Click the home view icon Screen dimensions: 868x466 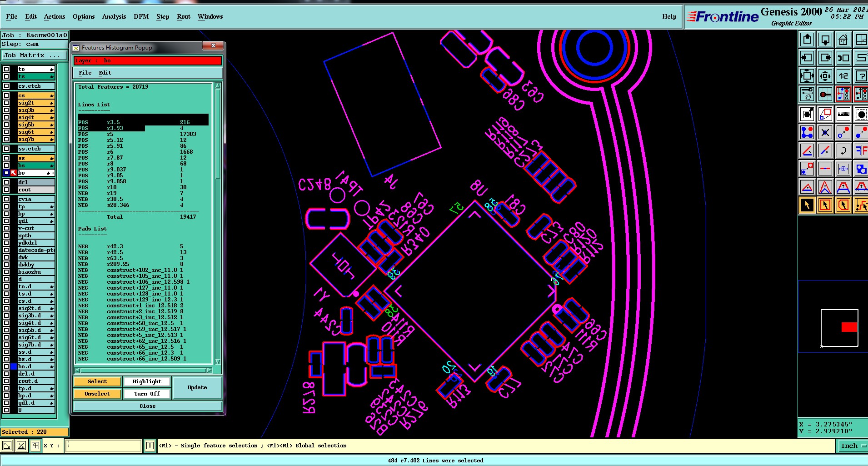coord(843,40)
